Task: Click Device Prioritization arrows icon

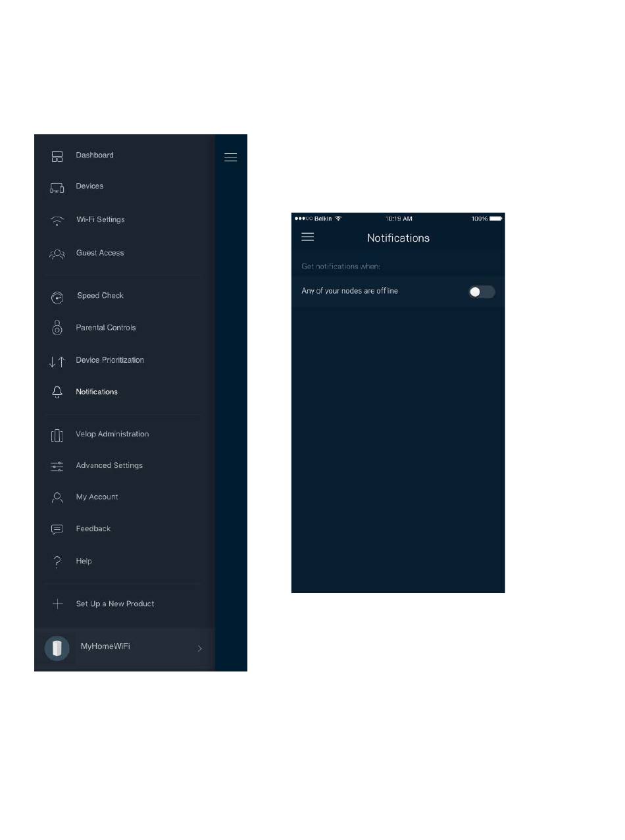Action: pos(57,361)
